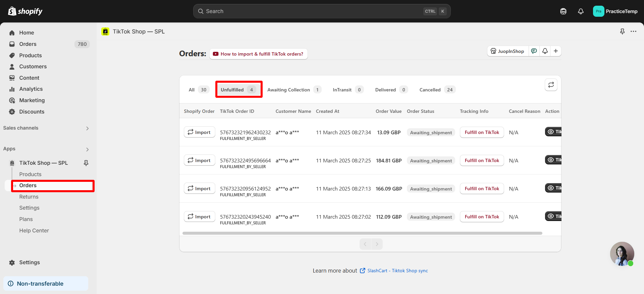The height and width of the screenshot is (294, 644).
Task: Open TikTok Shop Returns sub-item
Action: (29, 197)
